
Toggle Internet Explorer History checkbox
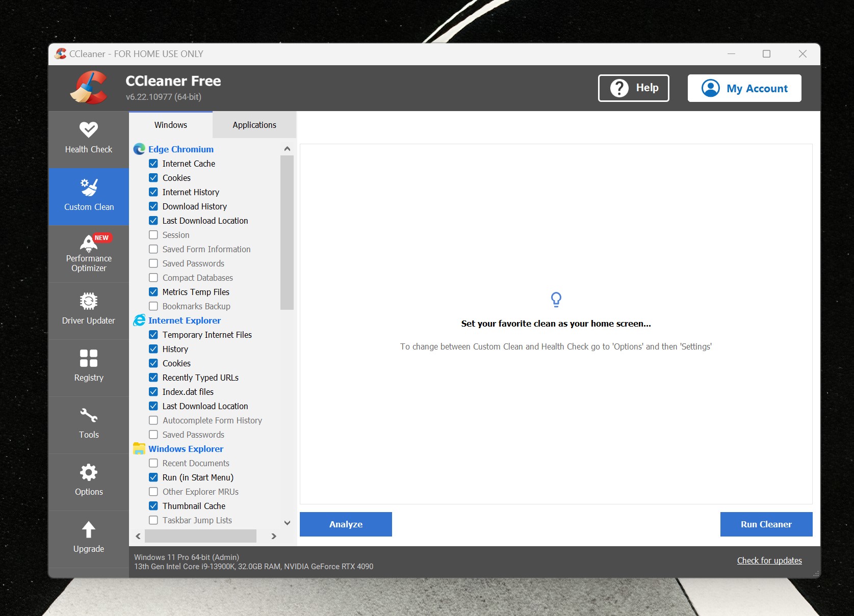click(x=153, y=349)
